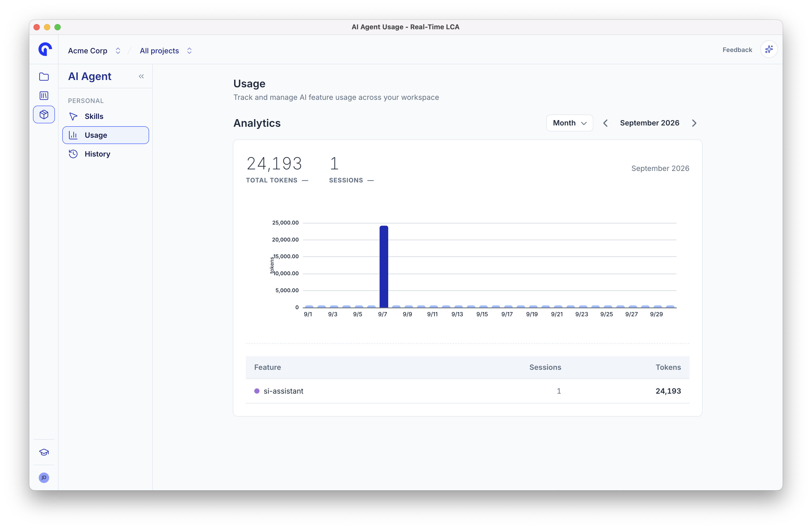Go to the previous month
The height and width of the screenshot is (529, 812).
pyautogui.click(x=605, y=123)
